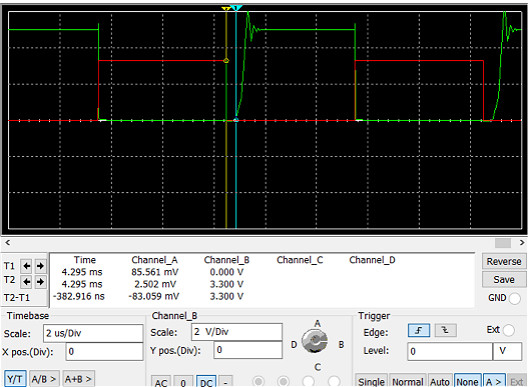Select Auto trigger mode
The height and width of the screenshot is (387, 528).
(440, 381)
